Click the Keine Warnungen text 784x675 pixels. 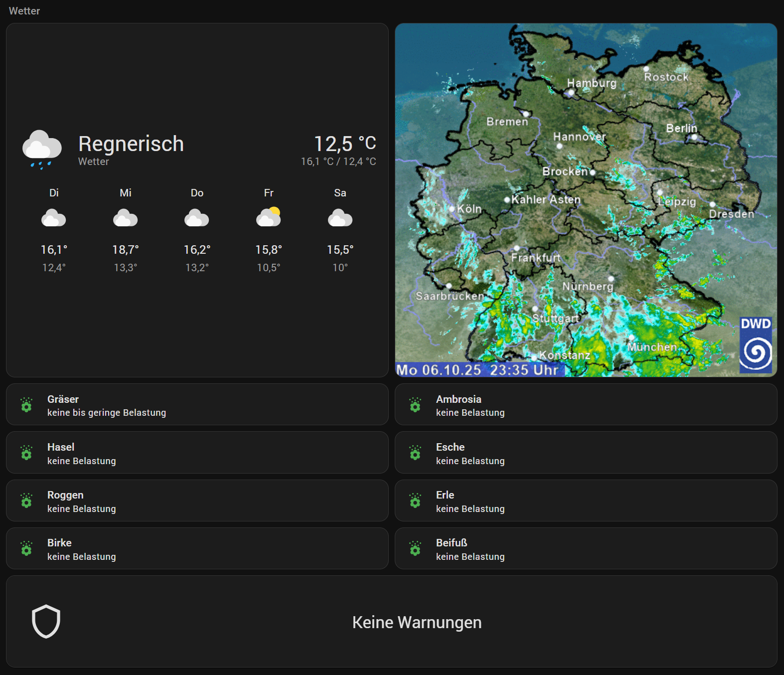click(417, 622)
